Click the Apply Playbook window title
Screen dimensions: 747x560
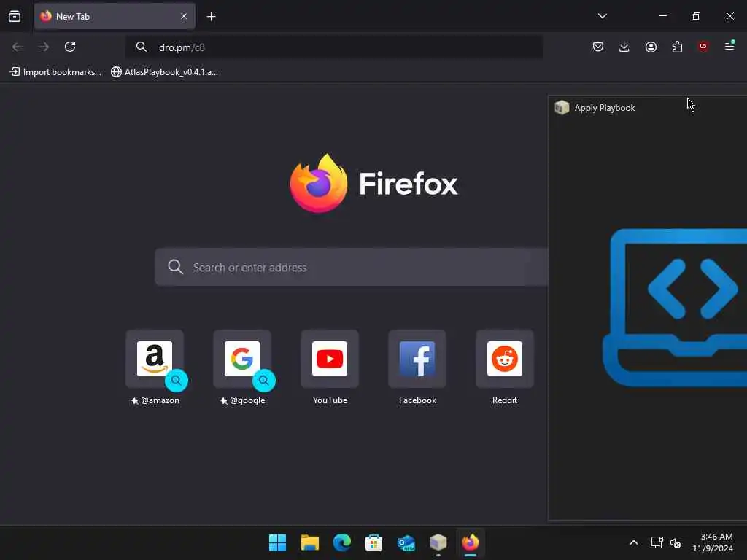click(x=605, y=108)
